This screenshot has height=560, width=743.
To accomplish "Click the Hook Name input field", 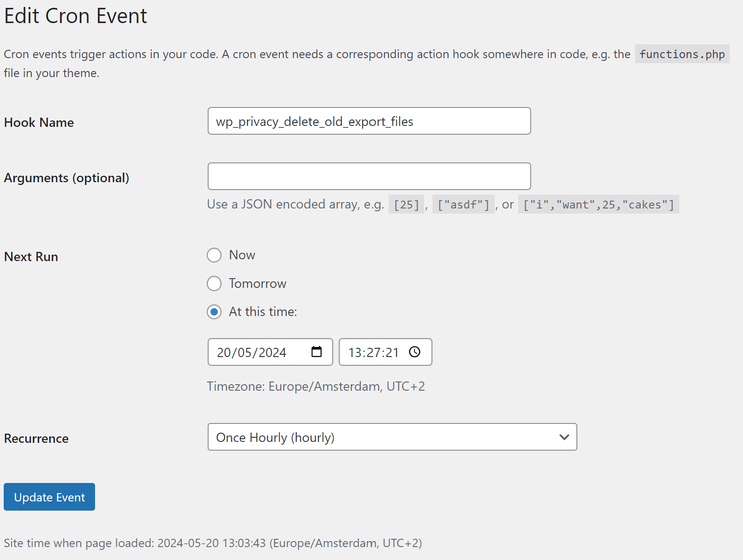I will pos(369,121).
